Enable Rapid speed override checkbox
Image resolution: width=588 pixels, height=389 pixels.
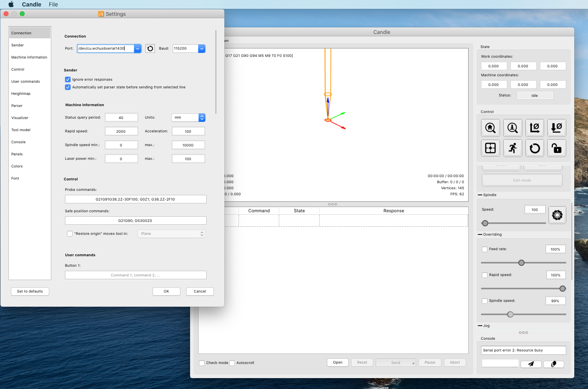pos(485,275)
